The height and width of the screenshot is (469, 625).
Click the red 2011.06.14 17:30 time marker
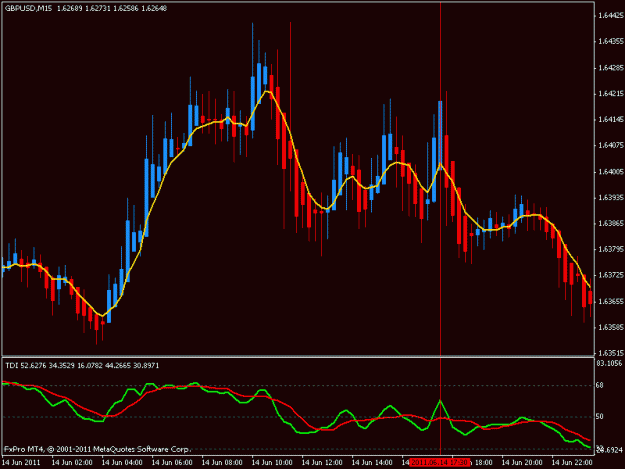[439, 463]
